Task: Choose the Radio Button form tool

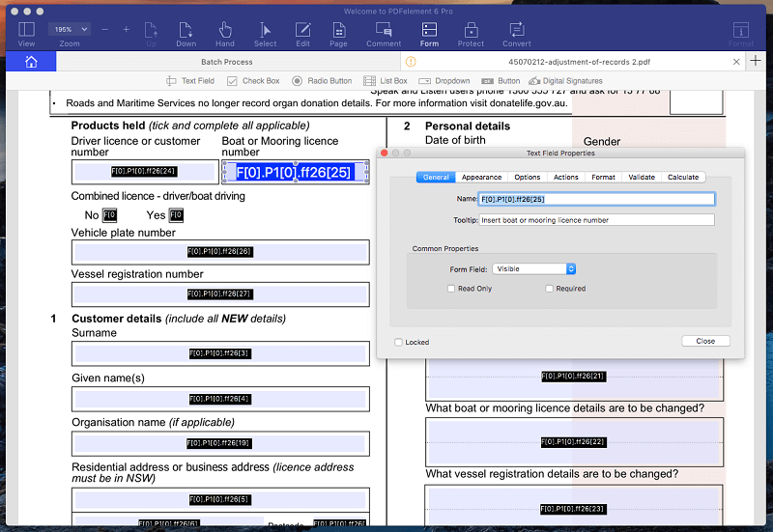Action: 322,81
